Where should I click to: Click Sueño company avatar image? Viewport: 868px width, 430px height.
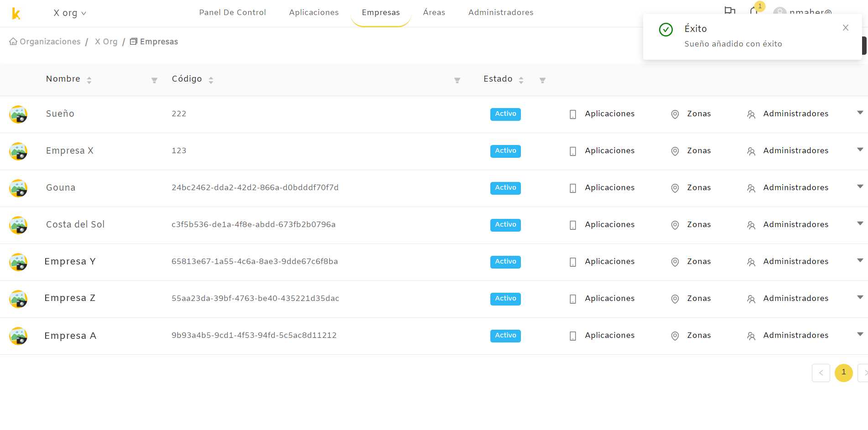coord(18,114)
